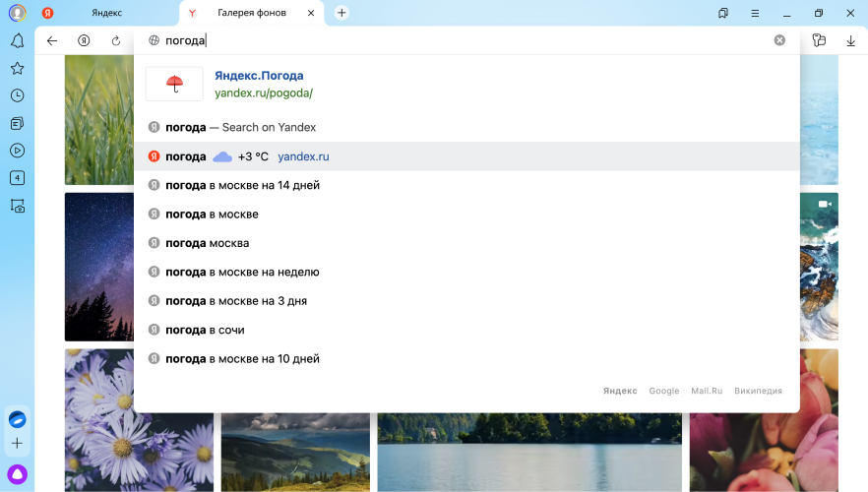This screenshot has height=492, width=868.
Task: Select suggestion погода в москве на неделю
Action: [x=466, y=272]
